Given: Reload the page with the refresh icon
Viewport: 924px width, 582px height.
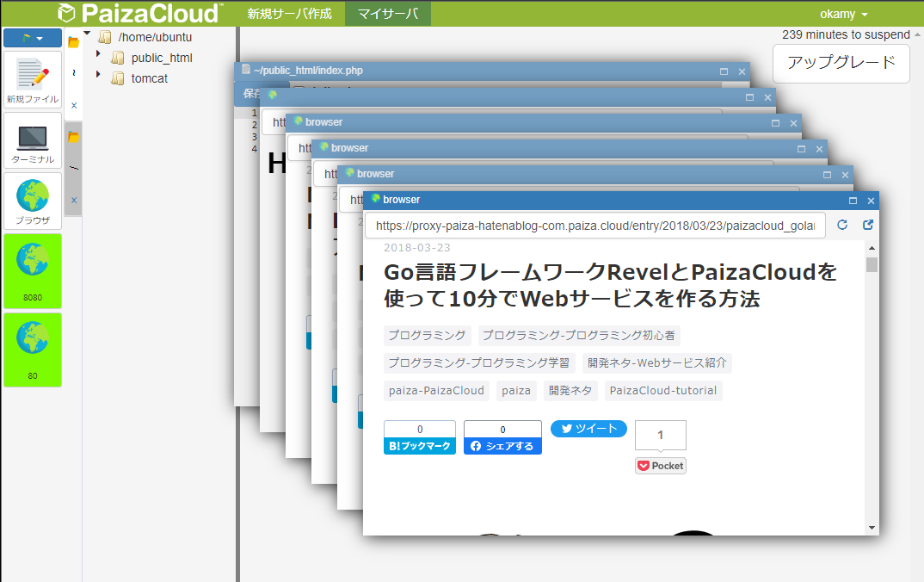Looking at the screenshot, I should pos(841,225).
